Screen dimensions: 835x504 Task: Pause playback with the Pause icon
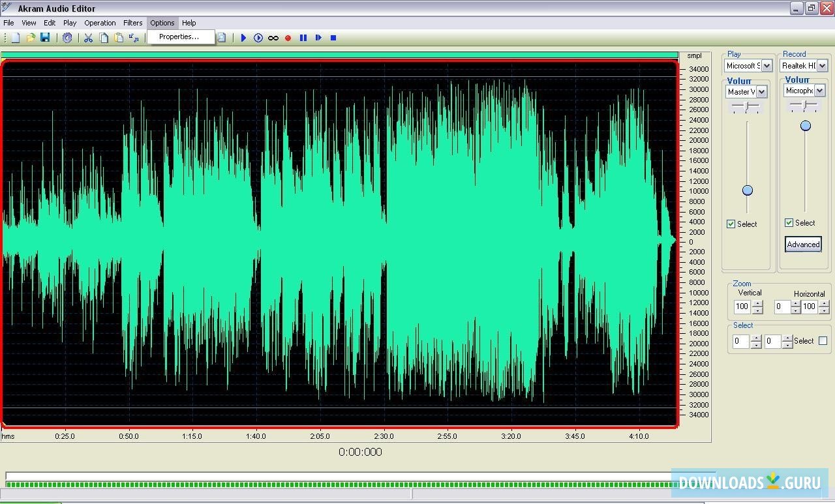pyautogui.click(x=303, y=38)
